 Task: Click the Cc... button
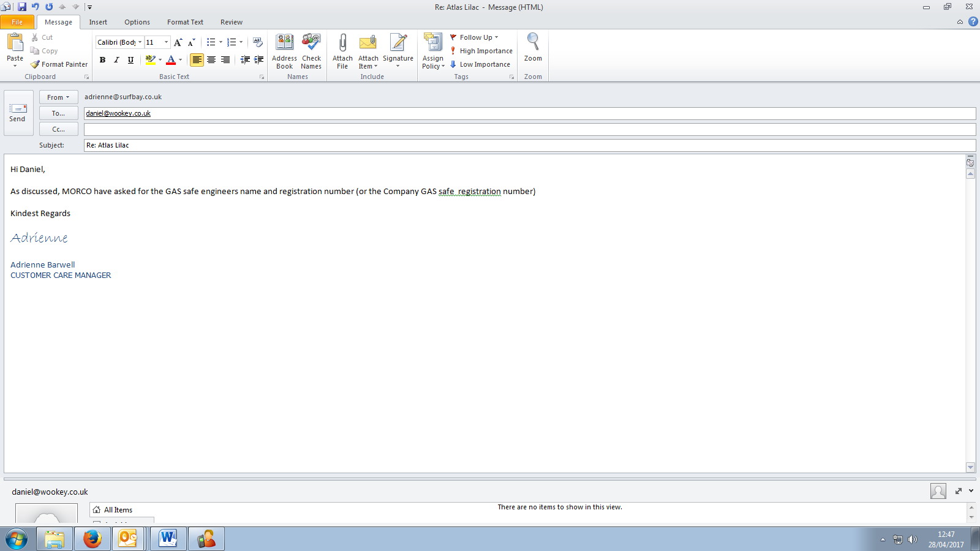click(x=58, y=129)
